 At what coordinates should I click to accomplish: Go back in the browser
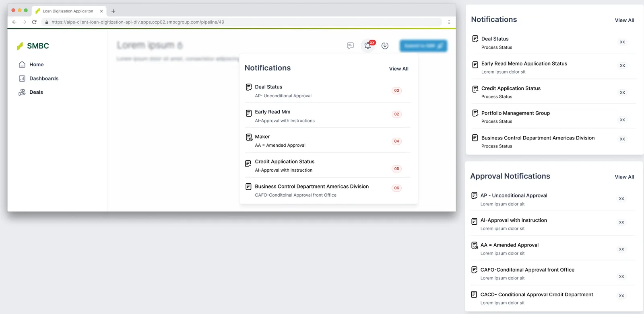pyautogui.click(x=14, y=22)
